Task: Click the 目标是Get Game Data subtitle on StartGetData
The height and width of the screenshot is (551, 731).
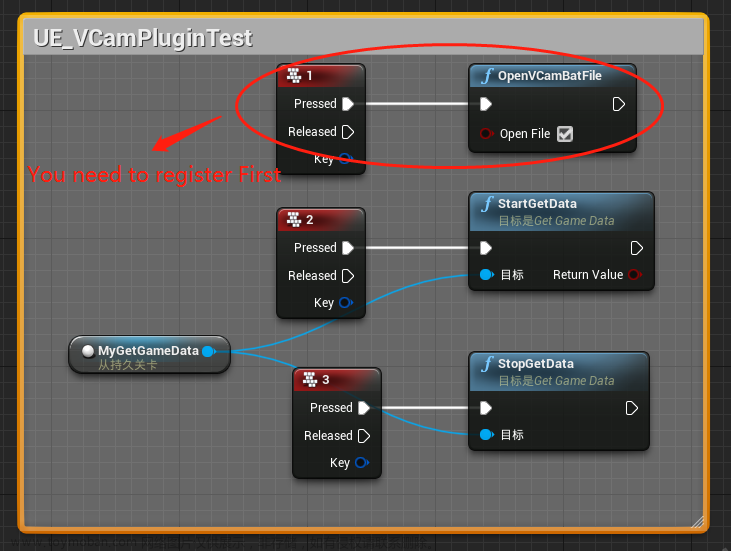Action: (x=556, y=220)
